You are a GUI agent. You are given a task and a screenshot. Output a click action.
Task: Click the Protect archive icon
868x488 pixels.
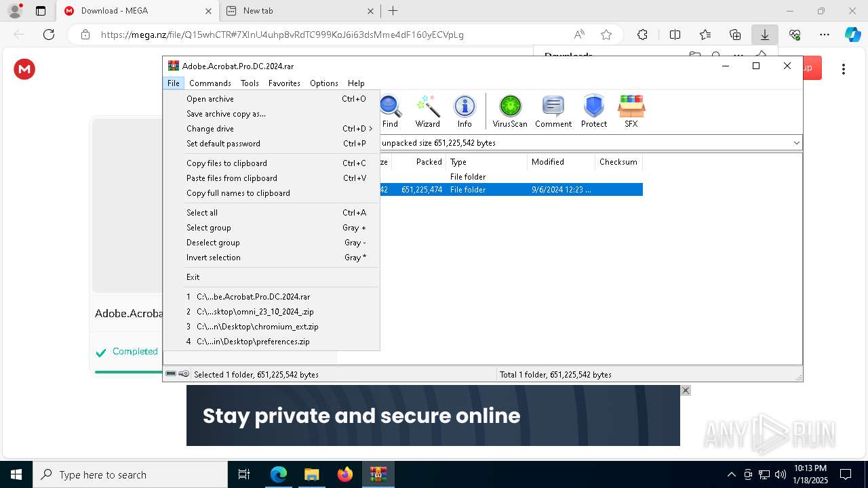point(594,112)
